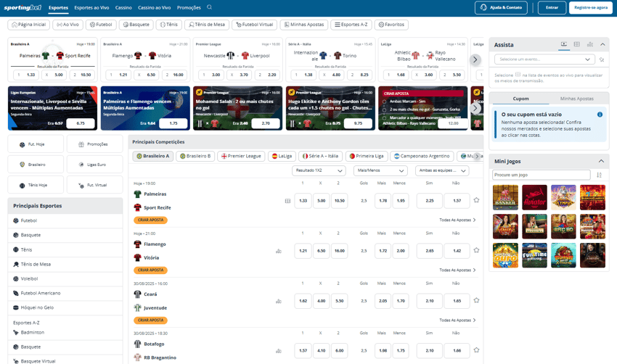Viewport: 617px width, 364px height.
Task: Click Criar Aposta under Palmeiras match
Action: click(x=151, y=220)
